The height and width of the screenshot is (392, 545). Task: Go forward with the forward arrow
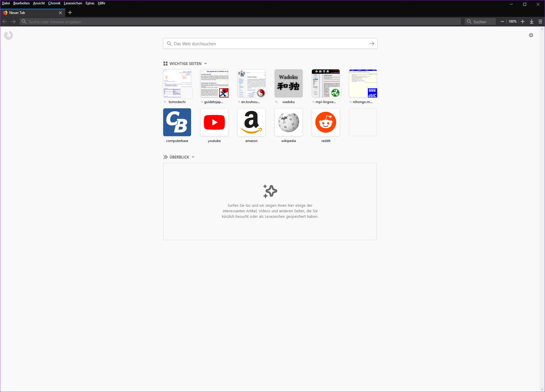[13, 21]
